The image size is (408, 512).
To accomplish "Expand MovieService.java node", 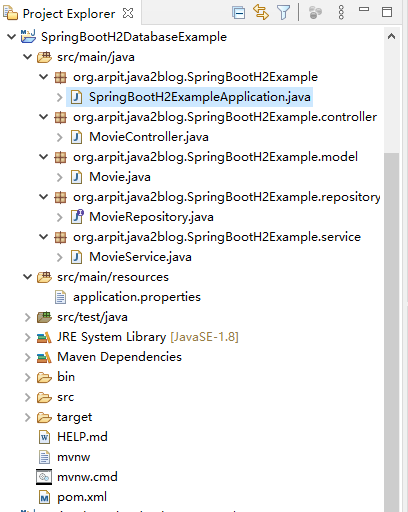I will (60, 257).
